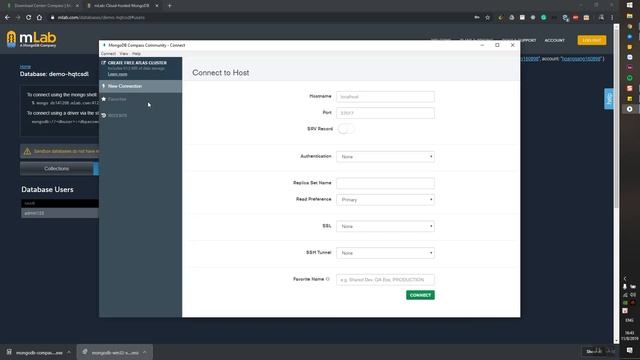Expand mongodb-compass download options chevron
The height and width of the screenshot is (360, 640).
[69, 352]
